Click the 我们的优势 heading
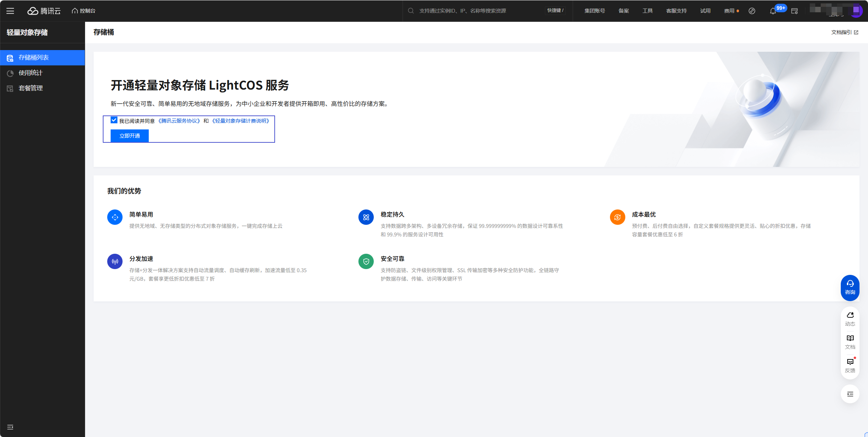The image size is (868, 437). pyautogui.click(x=124, y=191)
